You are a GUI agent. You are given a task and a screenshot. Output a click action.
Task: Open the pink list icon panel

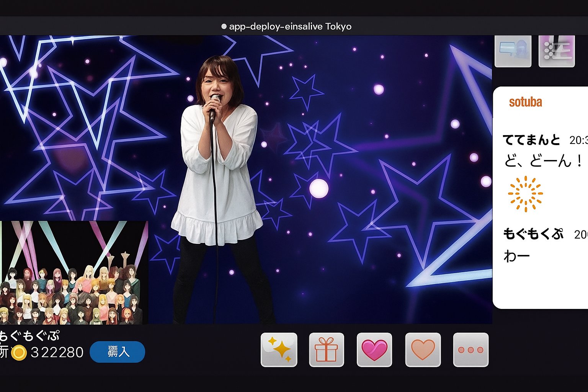coord(556,51)
